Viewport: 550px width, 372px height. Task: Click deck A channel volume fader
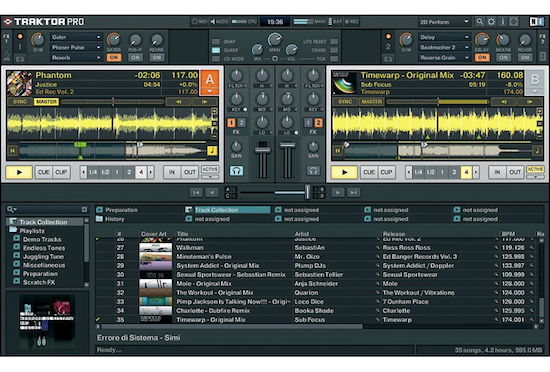pyautogui.click(x=262, y=150)
